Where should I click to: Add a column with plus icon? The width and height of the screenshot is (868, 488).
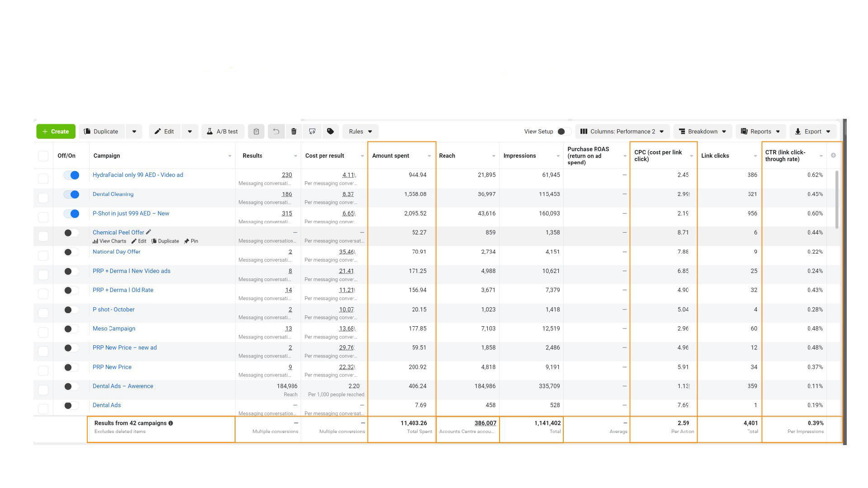click(x=833, y=155)
